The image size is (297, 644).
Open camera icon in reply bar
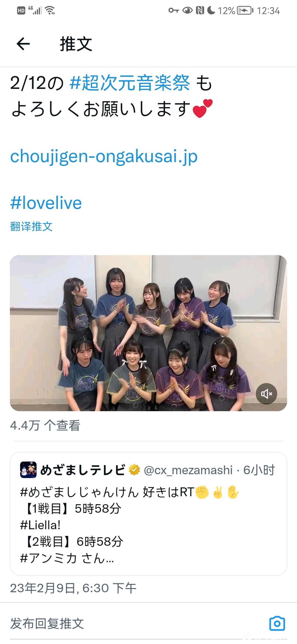(277, 623)
